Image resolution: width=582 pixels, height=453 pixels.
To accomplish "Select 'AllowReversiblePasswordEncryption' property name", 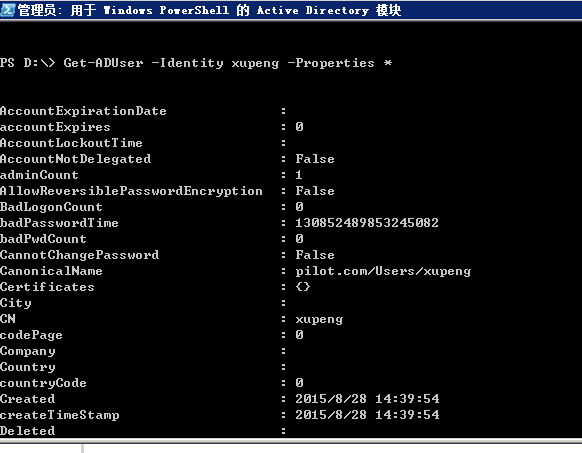I will (131, 191).
